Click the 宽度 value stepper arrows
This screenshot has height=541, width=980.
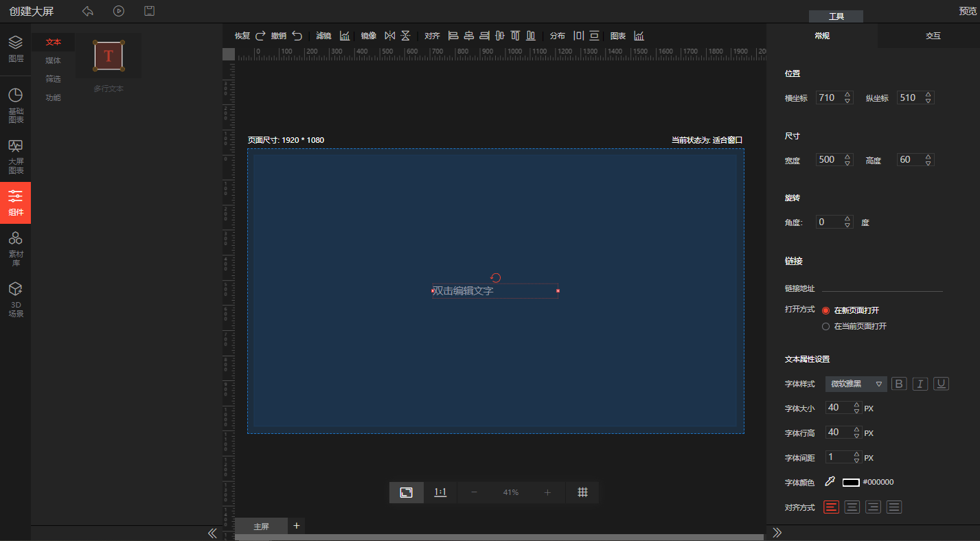[x=847, y=159]
